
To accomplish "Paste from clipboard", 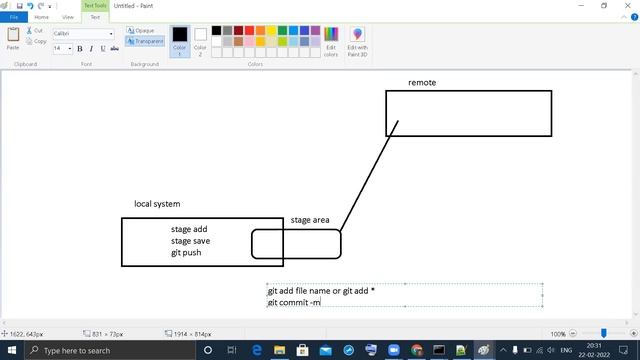I will (13, 39).
